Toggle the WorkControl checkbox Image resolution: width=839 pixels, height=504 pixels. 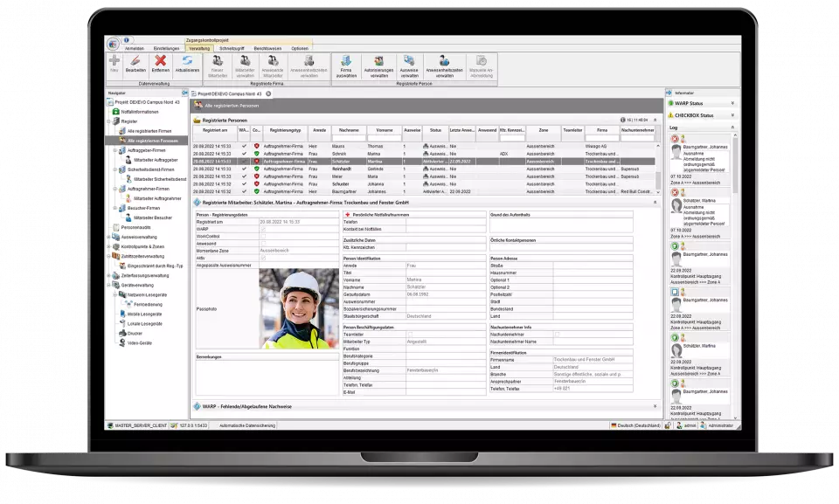pos(263,236)
